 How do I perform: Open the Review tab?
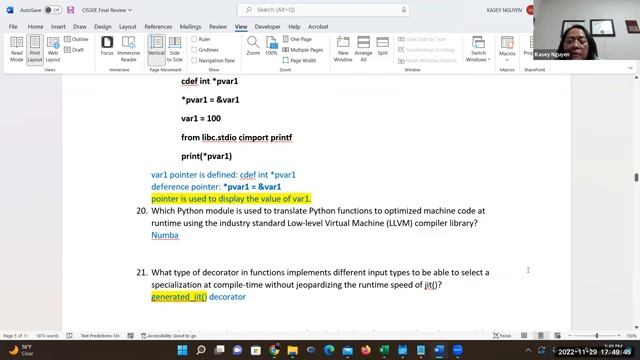pos(218,27)
